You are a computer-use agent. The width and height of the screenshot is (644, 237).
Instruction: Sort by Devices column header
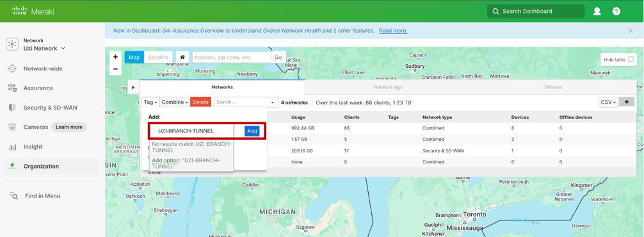[520, 117]
